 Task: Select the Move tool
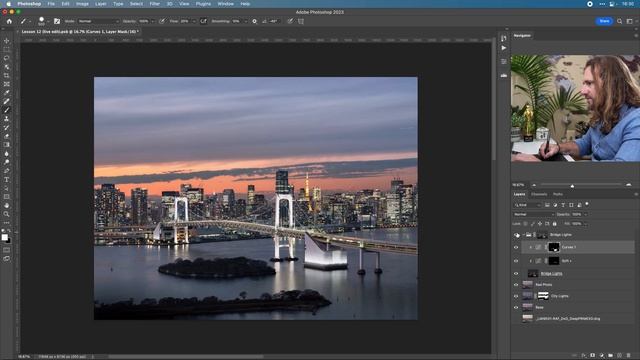point(7,41)
